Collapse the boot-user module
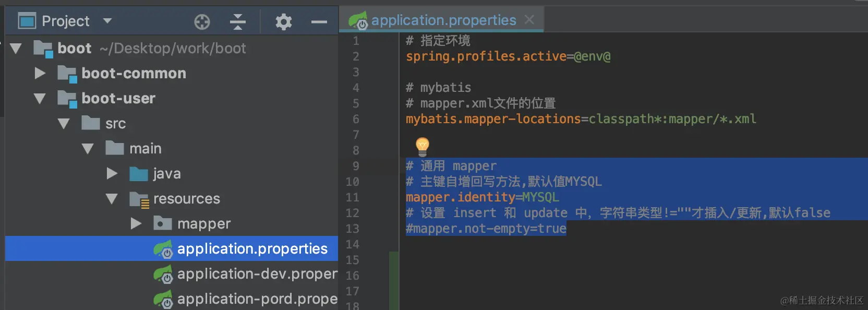The height and width of the screenshot is (310, 868). point(40,98)
